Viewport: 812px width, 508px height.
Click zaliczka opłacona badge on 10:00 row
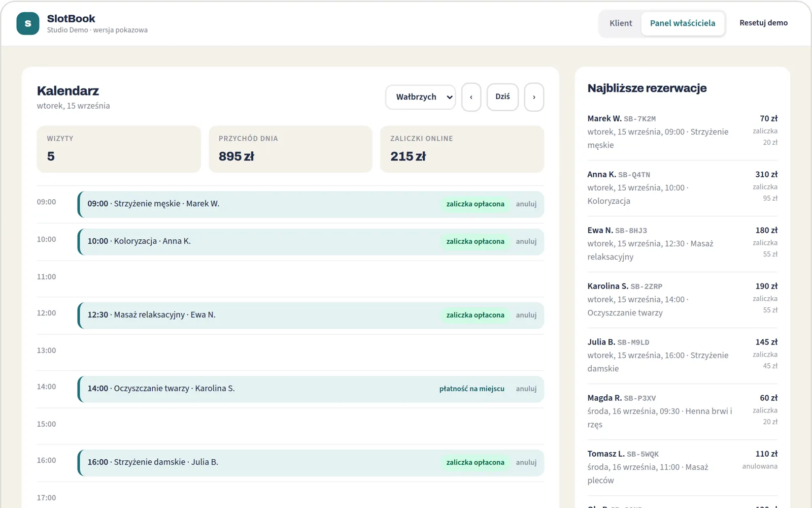[475, 242]
